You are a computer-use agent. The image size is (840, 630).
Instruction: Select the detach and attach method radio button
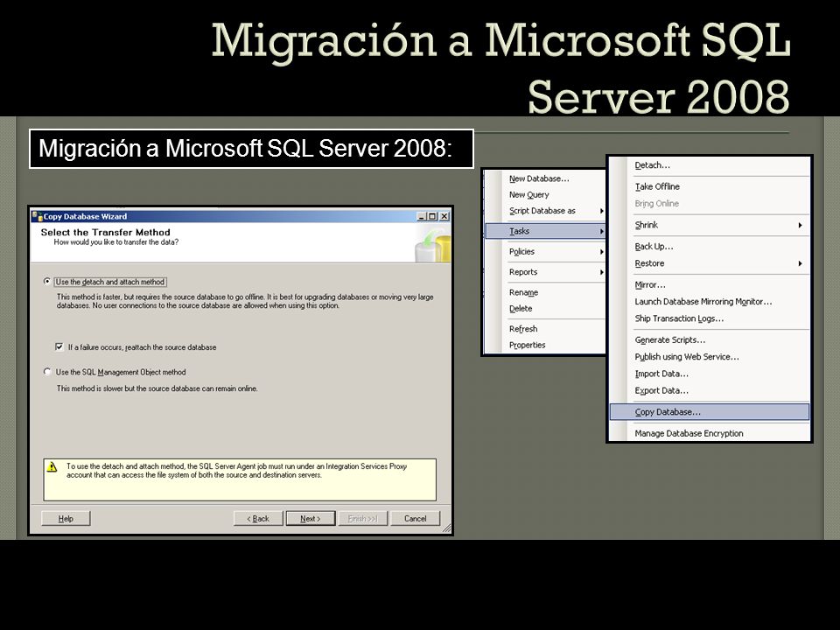pyautogui.click(x=47, y=281)
